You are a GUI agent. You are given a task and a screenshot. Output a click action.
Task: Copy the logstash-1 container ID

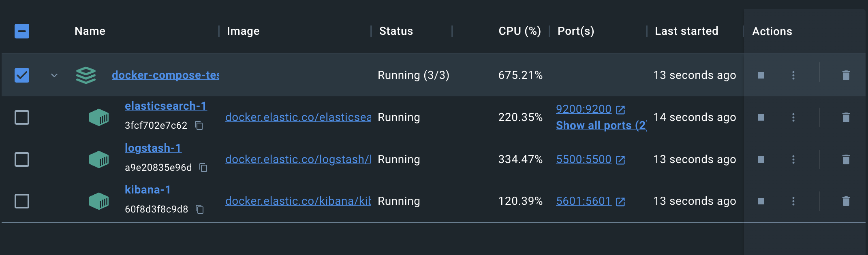[x=203, y=168]
